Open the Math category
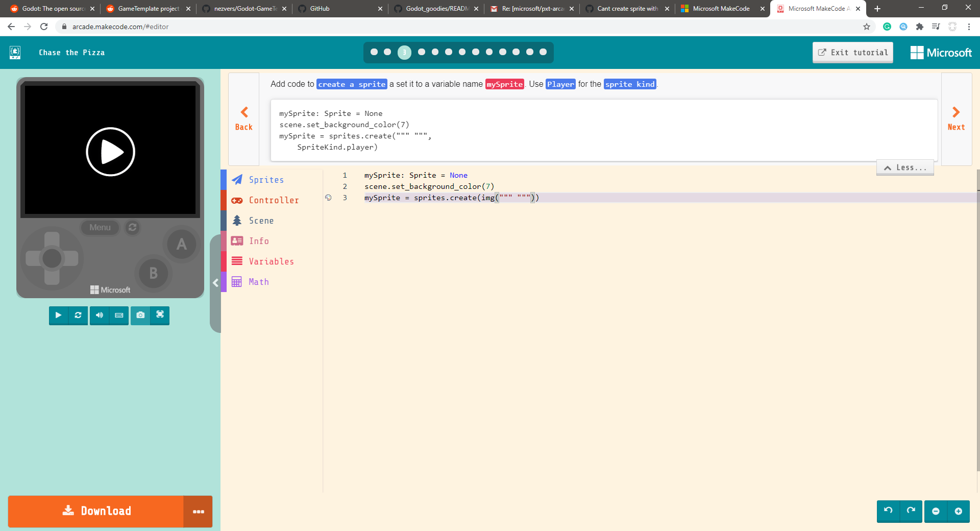The height and width of the screenshot is (531, 980). coord(258,281)
